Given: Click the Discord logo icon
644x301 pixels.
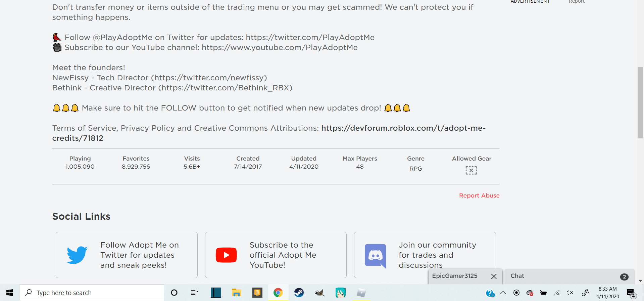Looking at the screenshot, I should (x=376, y=256).
